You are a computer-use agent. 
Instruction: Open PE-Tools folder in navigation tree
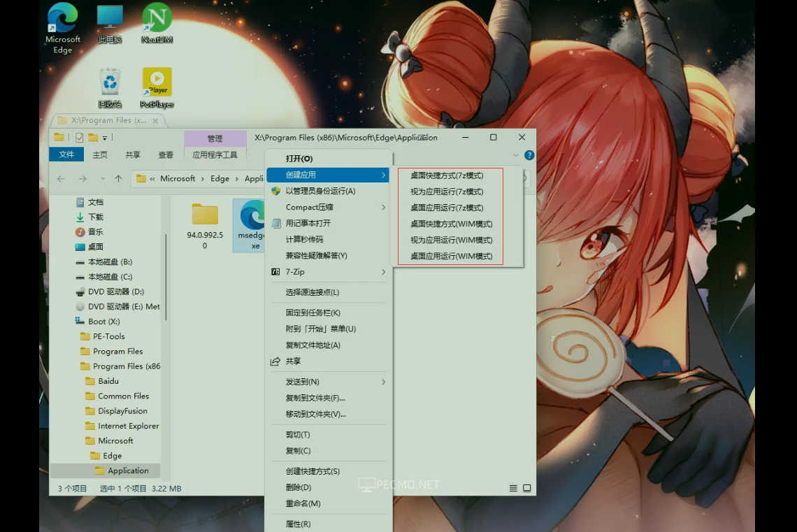coord(108,336)
